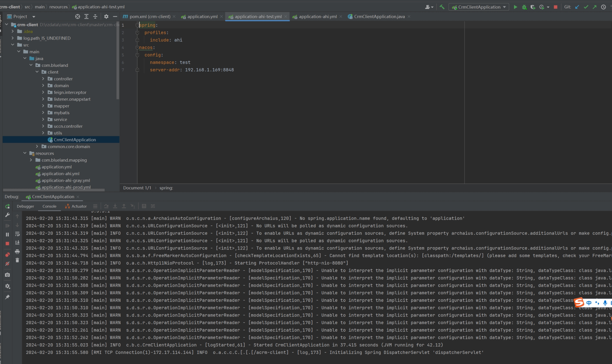Open CrmClientApplication run configuration dropdown
612x364 pixels.
479,7
